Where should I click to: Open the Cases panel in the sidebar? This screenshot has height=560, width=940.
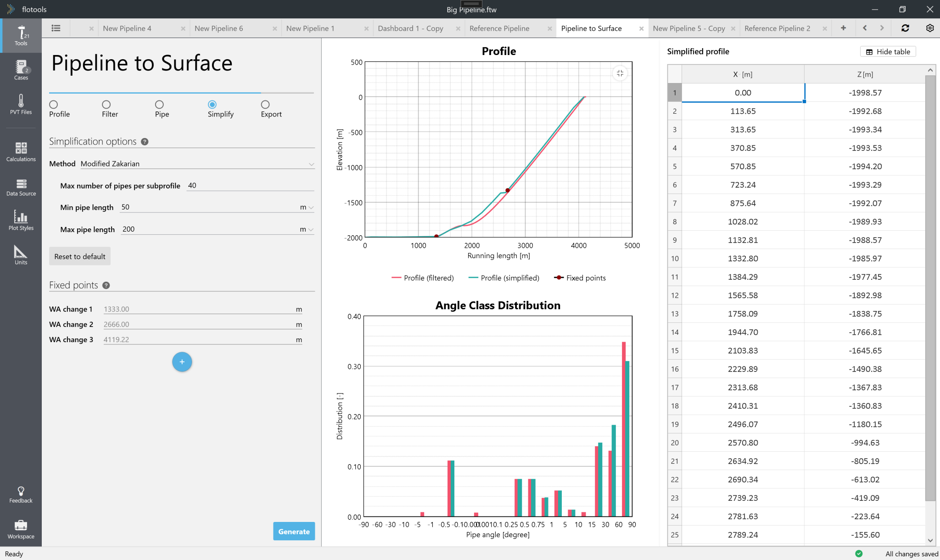click(21, 70)
